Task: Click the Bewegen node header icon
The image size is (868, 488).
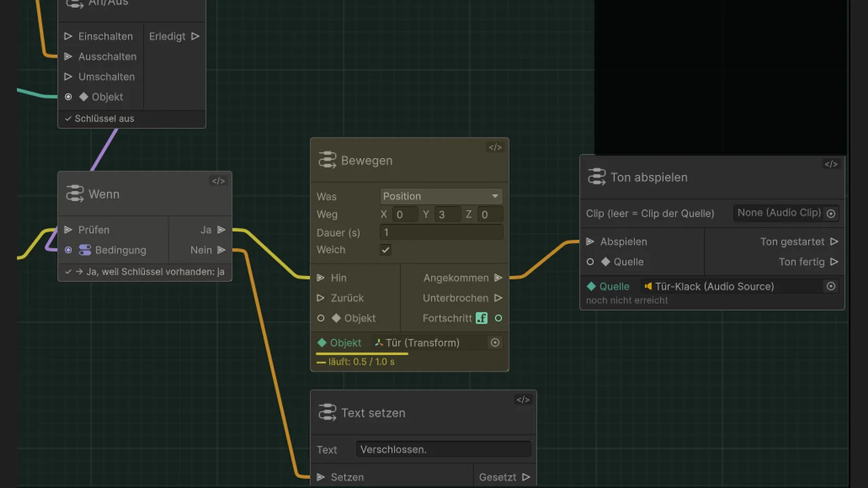Action: (x=328, y=161)
